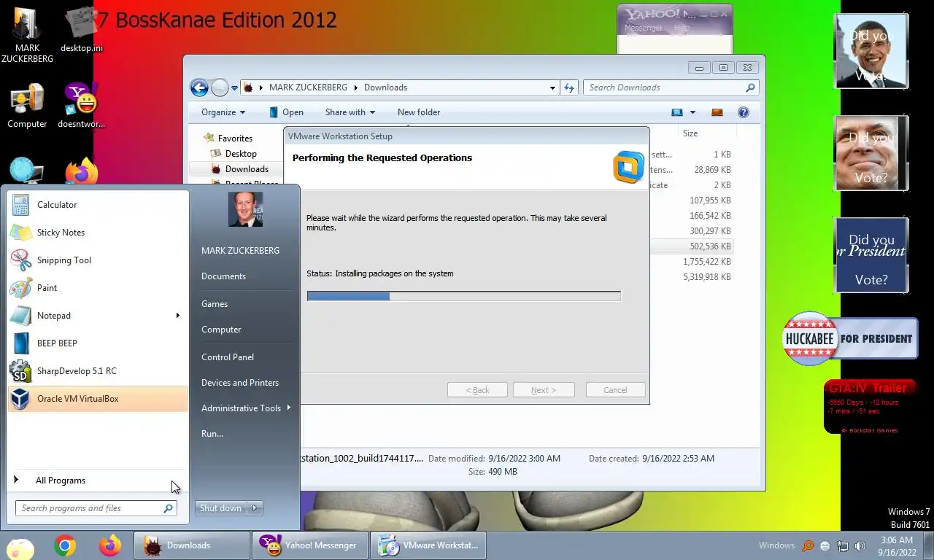Open Google Chrome from taskbar
The height and width of the screenshot is (560, 934).
65,545
